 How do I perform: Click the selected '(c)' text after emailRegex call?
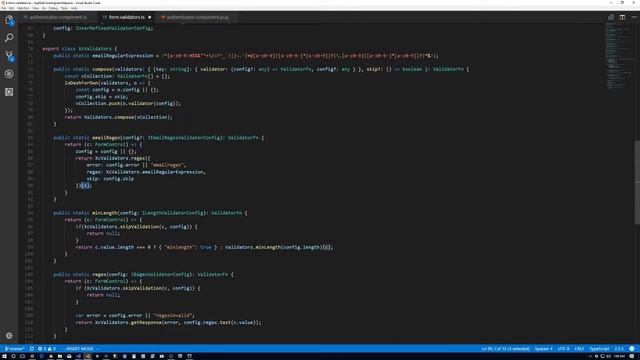coord(85,186)
